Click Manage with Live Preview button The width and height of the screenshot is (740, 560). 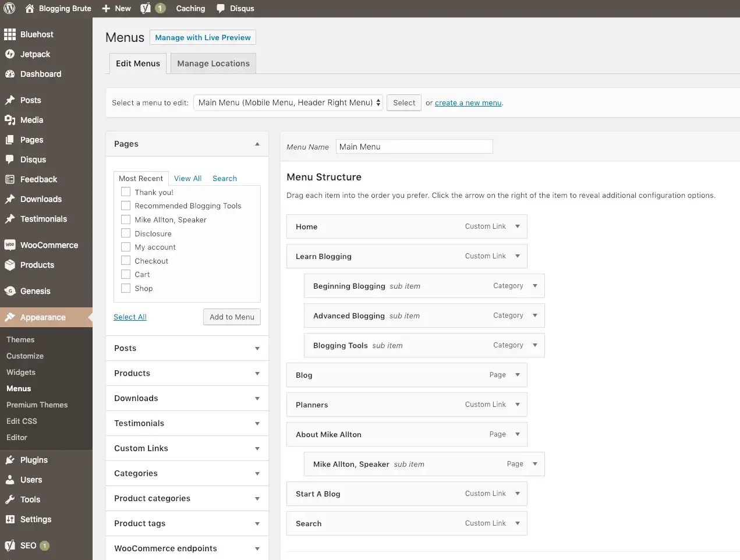click(203, 37)
